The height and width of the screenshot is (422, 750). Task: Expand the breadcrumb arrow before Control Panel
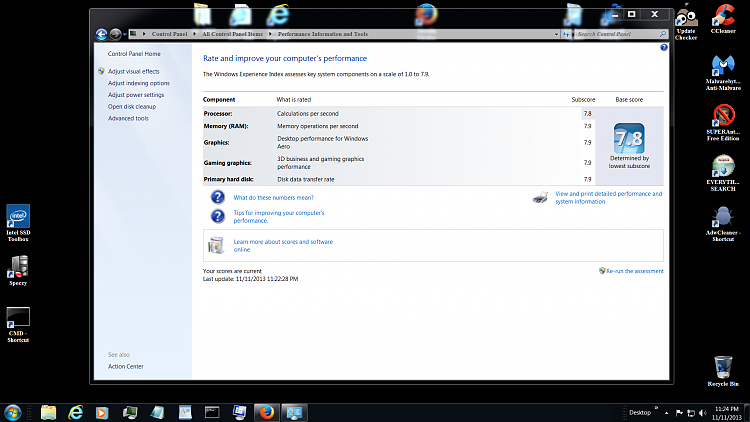click(x=143, y=34)
